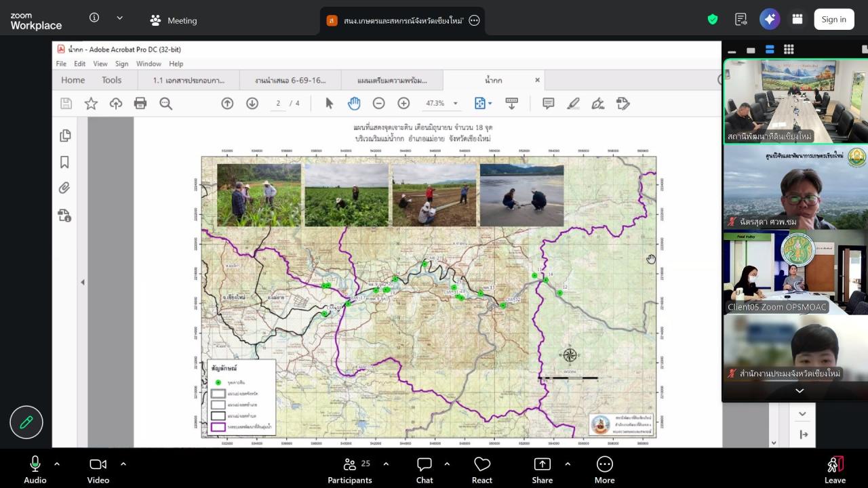
Task: Open attachments paperclip panel
Action: coord(65,188)
